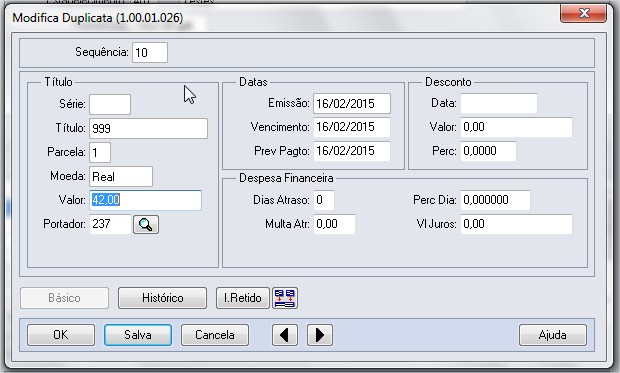Open the Portador search magnifier icon
Viewport: 620px width, 373px height.
pyautogui.click(x=146, y=224)
